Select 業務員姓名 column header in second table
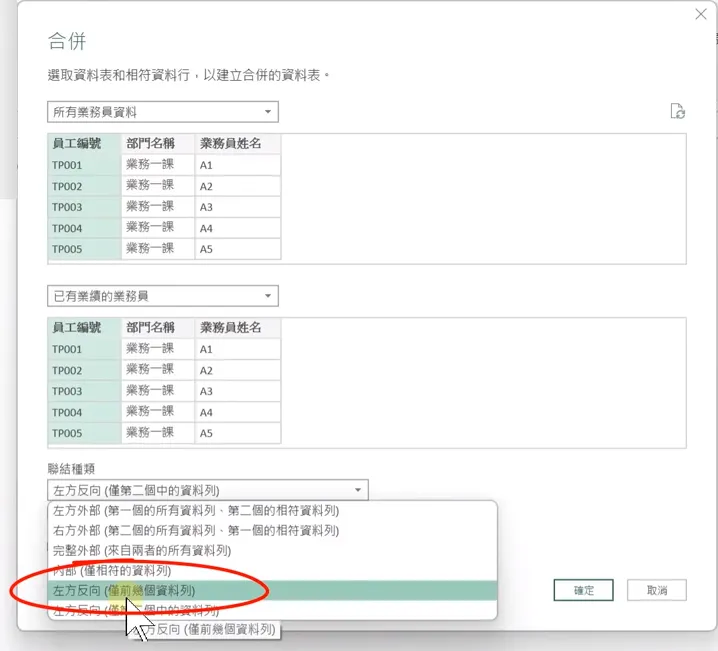 click(x=238, y=328)
